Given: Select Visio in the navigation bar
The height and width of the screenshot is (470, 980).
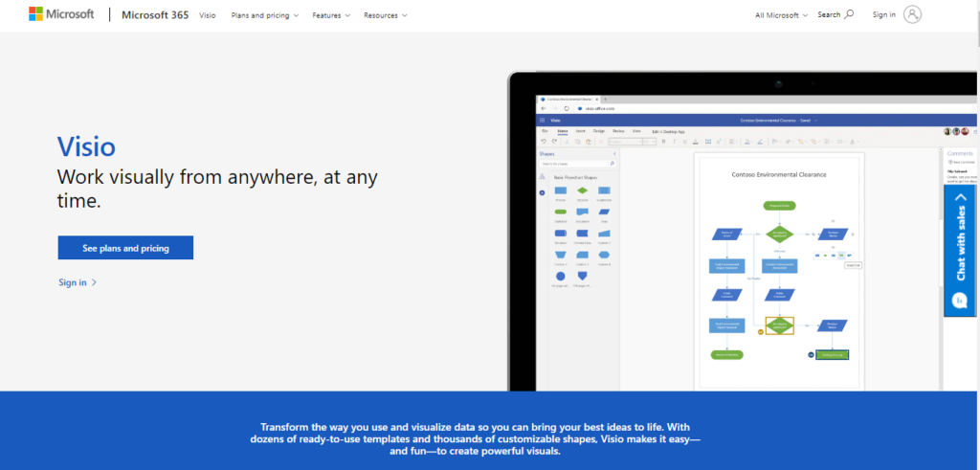Looking at the screenshot, I should pos(208,15).
